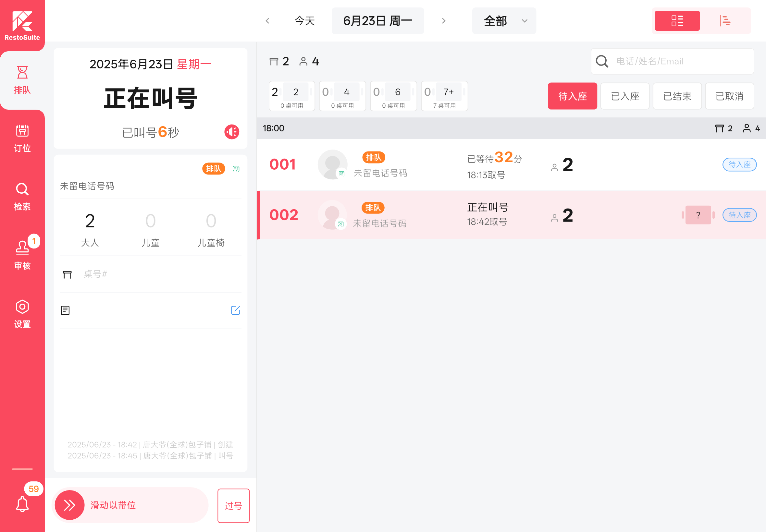
Task: Click 待入座 status on entry 002
Action: [x=739, y=215]
